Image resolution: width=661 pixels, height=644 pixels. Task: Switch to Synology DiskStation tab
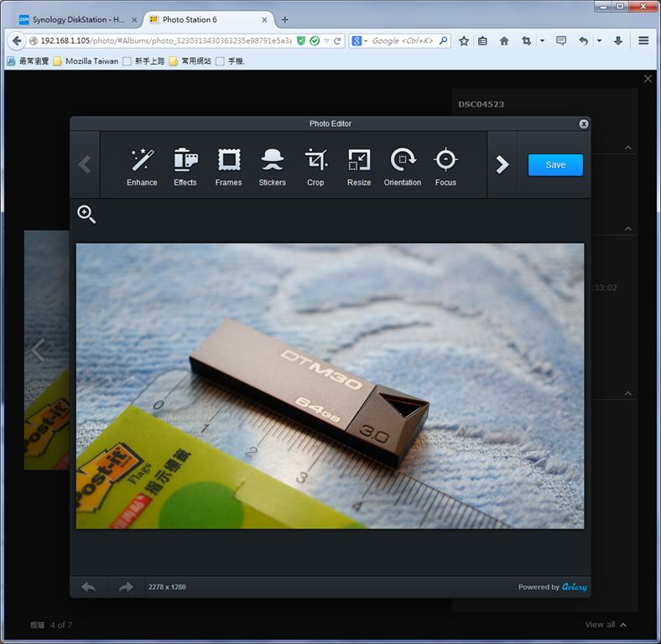click(x=78, y=19)
